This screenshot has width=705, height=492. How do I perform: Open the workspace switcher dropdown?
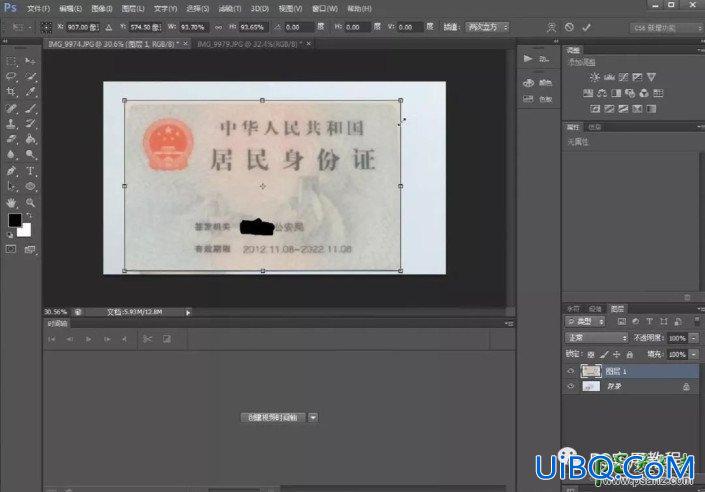[666, 28]
